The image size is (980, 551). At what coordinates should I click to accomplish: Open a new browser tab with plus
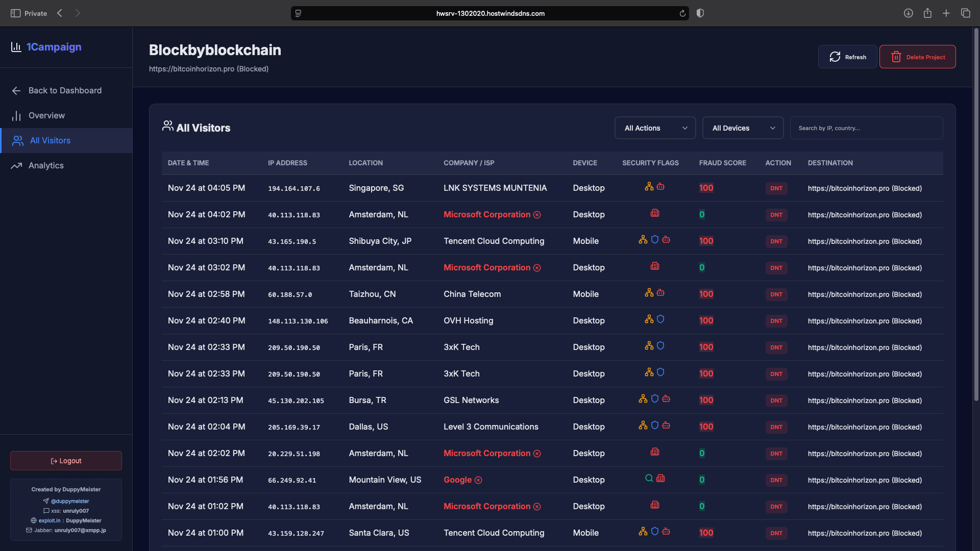click(x=946, y=13)
